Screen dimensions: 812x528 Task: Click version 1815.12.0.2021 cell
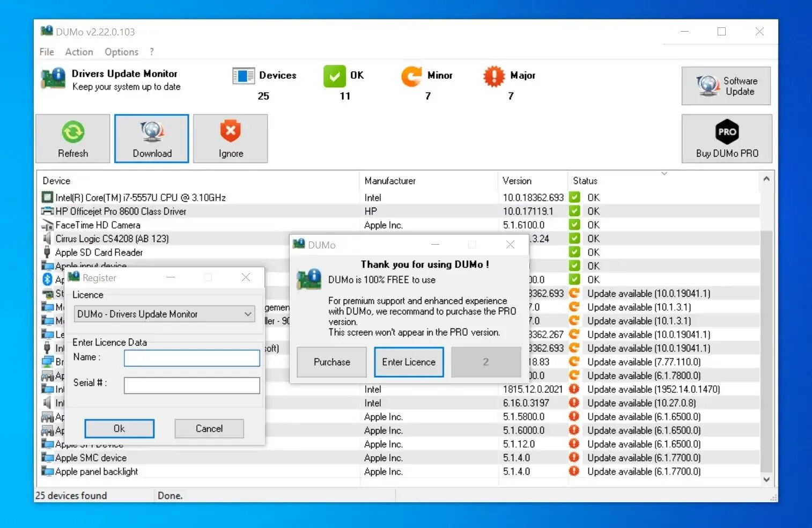pos(533,389)
